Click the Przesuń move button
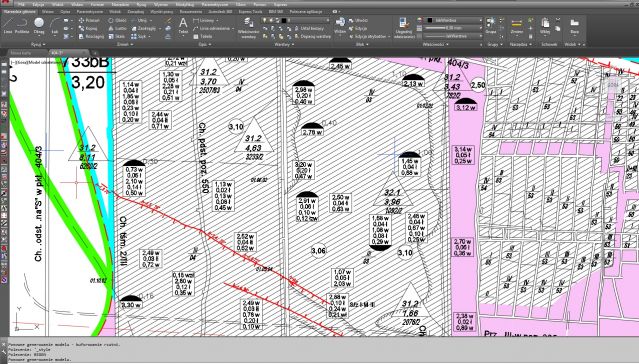The image size is (639, 364). point(89,20)
